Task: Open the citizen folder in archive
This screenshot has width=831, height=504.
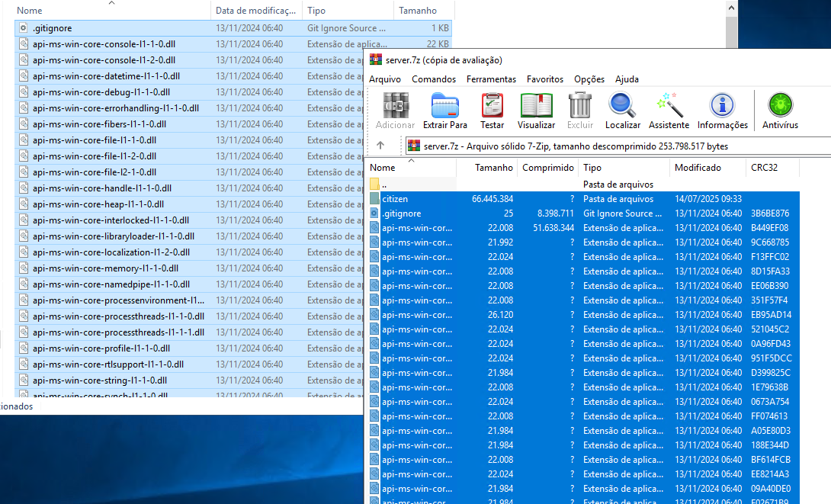Action: tap(395, 199)
